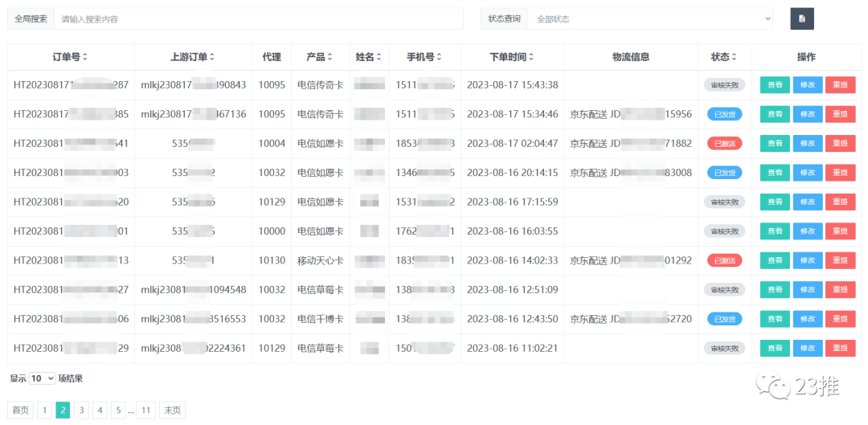
Task: View order placed at 12:51:09
Action: click(x=775, y=289)
